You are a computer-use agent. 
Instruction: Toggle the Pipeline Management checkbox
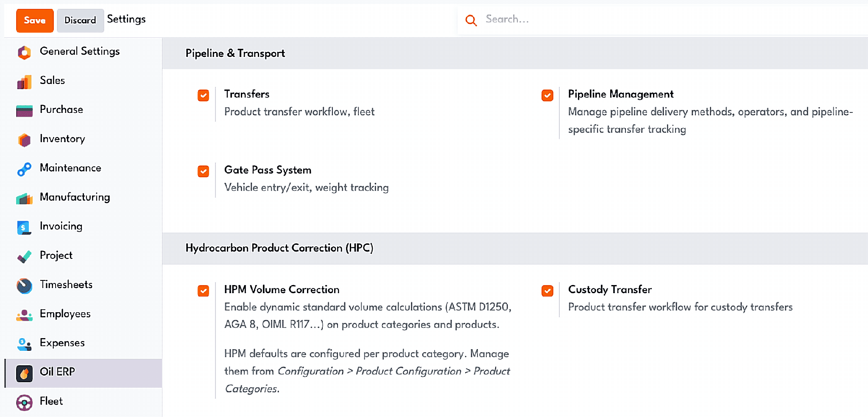[547, 95]
